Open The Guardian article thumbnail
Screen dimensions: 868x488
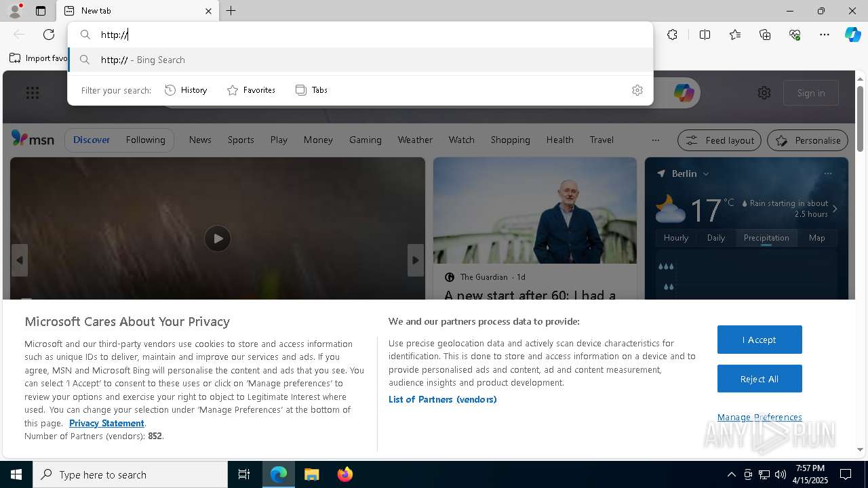coord(534,211)
